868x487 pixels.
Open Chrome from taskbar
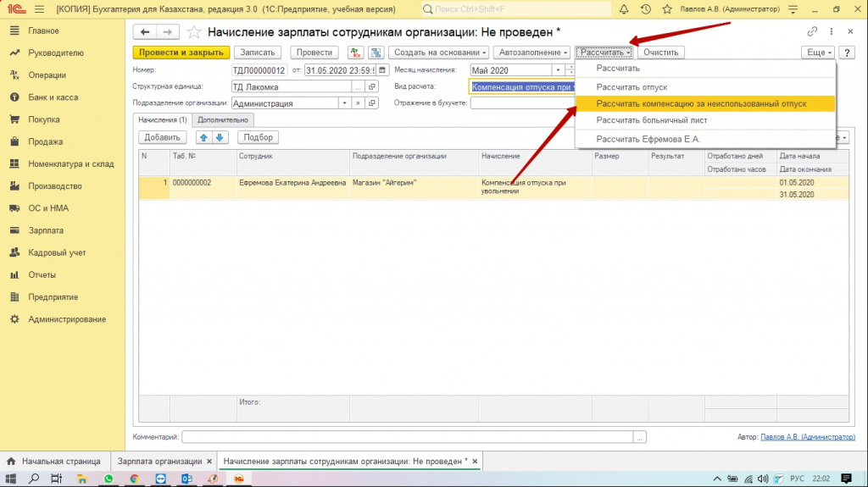[135, 479]
